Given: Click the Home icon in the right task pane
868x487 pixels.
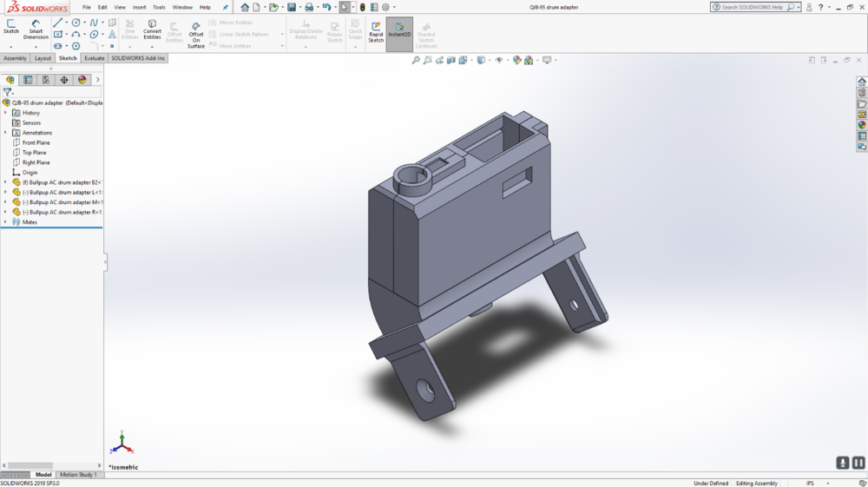Looking at the screenshot, I should pyautogui.click(x=862, y=82).
